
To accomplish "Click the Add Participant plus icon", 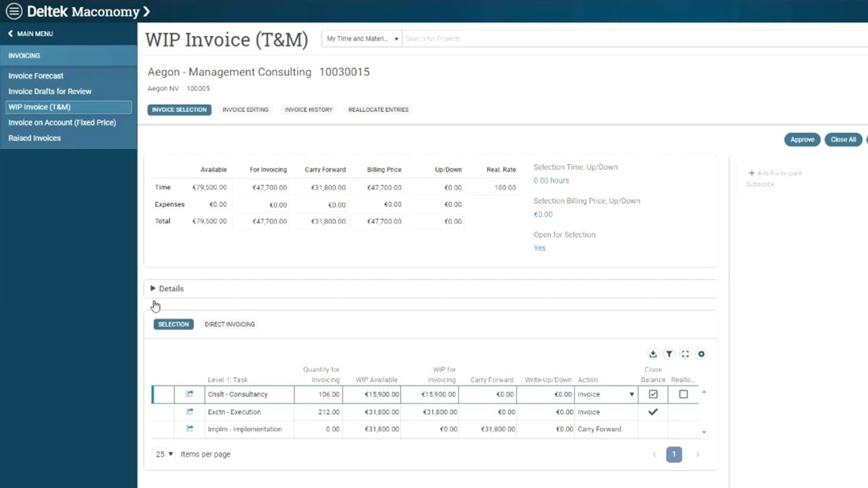I will pos(751,174).
